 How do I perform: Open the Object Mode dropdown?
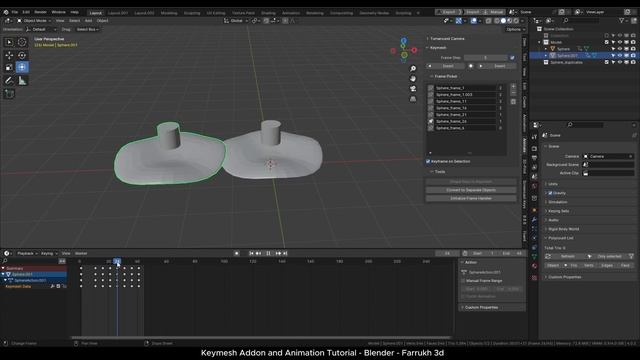(34, 20)
